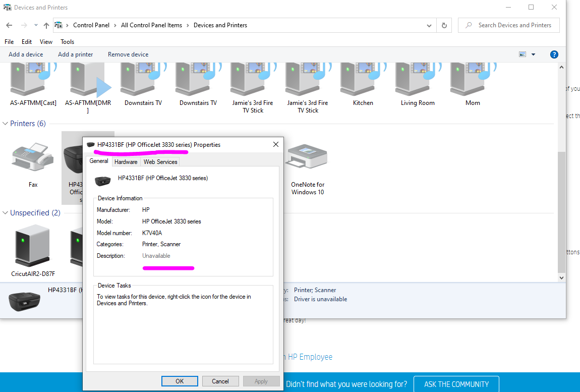The image size is (580, 392).
Task: Click the Refresh button in address bar
Action: point(444,25)
